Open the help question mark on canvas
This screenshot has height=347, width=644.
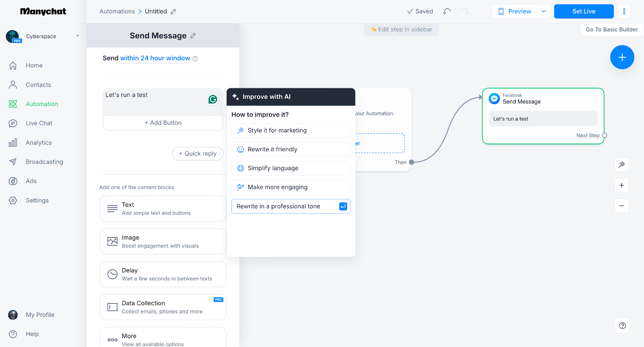622,326
